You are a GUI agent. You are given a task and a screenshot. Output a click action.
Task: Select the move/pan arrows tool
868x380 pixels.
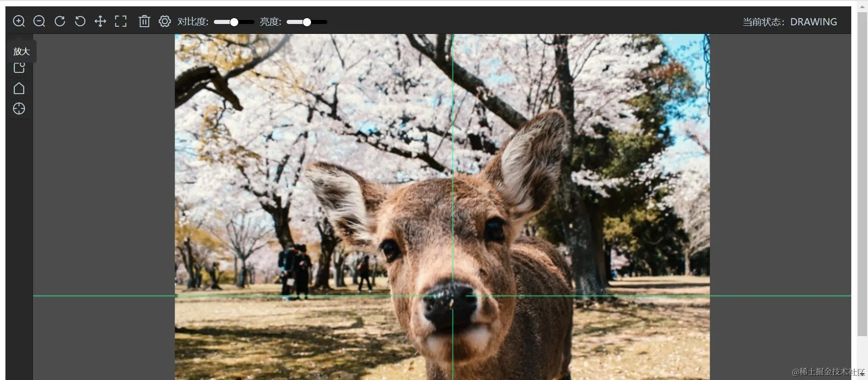100,21
